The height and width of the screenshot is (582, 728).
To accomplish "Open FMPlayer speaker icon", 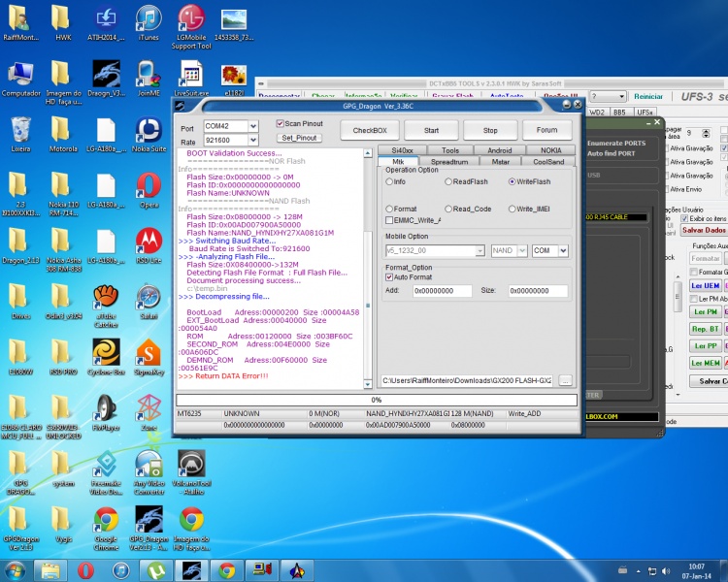I will pos(106,413).
